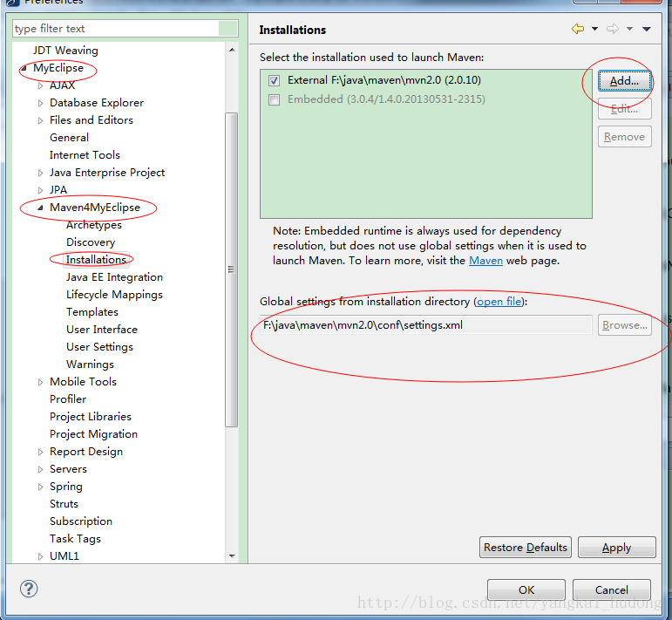Confirm preferences with the OK button

tap(526, 590)
